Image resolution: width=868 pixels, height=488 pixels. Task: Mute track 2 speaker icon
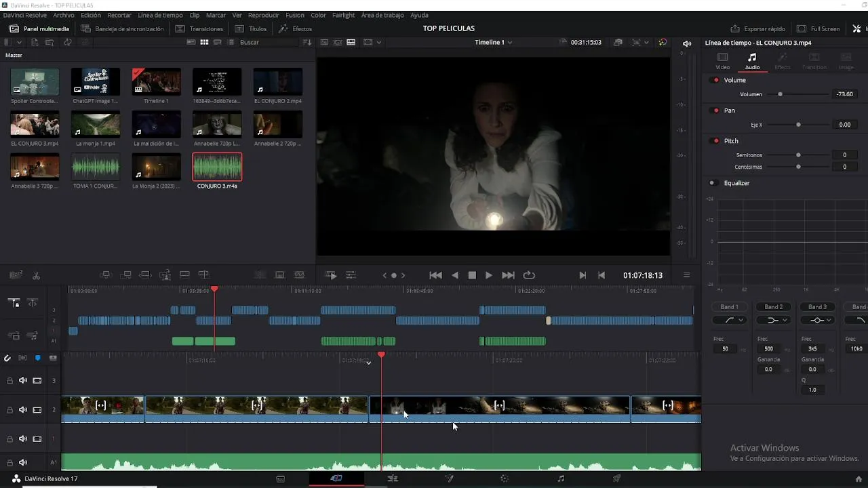pyautogui.click(x=23, y=409)
